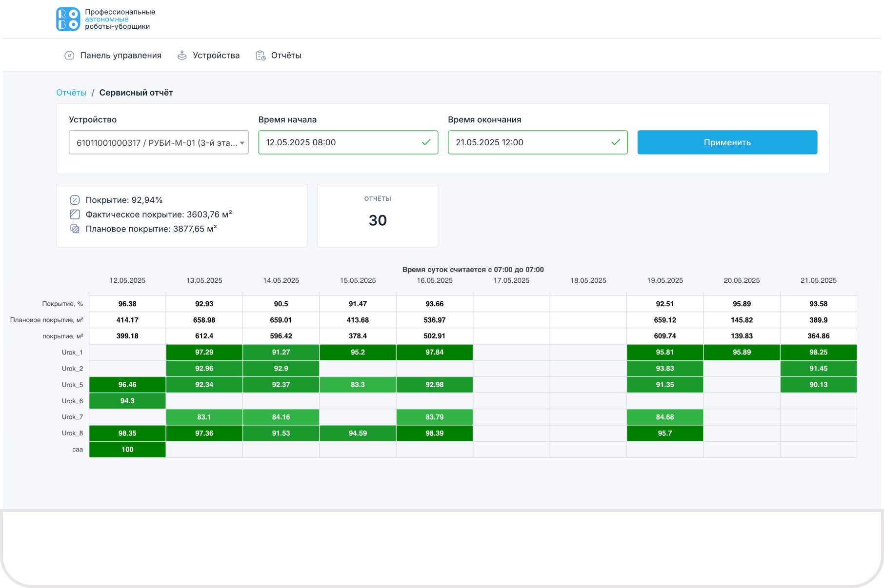Screen dimensions: 884x588
Task: Click the 96.46 cell in Urok_5 row
Action: tap(127, 385)
